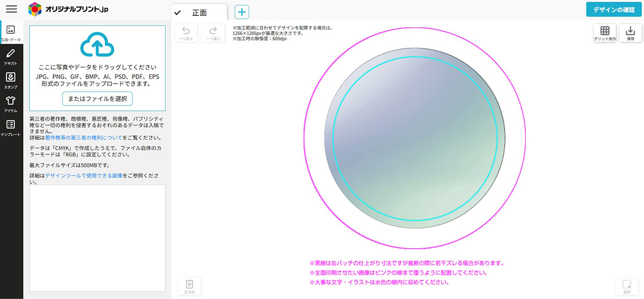Screen dimensions: 644x299
Task: Click the can badge preview canvas
Action: 414,138
